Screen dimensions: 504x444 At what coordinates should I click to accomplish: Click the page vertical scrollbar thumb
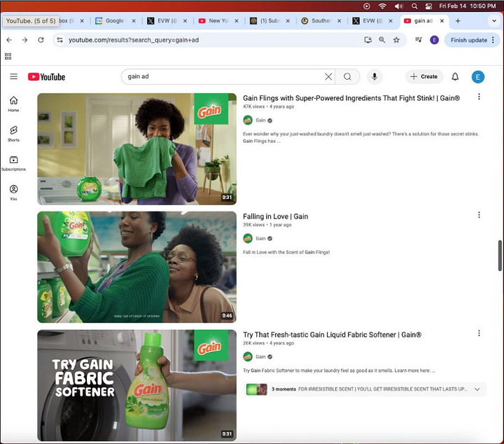pyautogui.click(x=500, y=256)
